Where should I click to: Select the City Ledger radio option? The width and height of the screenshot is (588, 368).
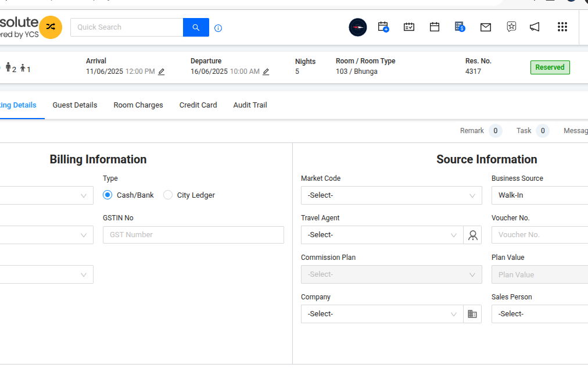[168, 195]
